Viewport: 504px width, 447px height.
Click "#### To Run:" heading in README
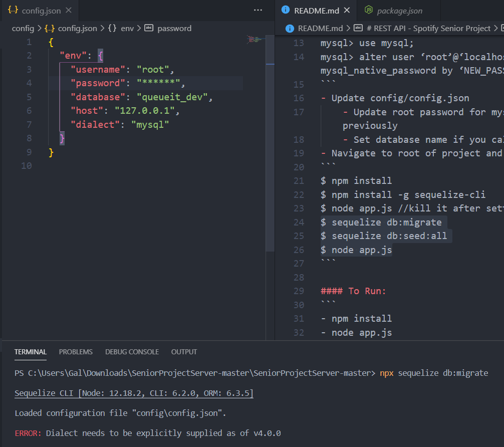click(353, 291)
